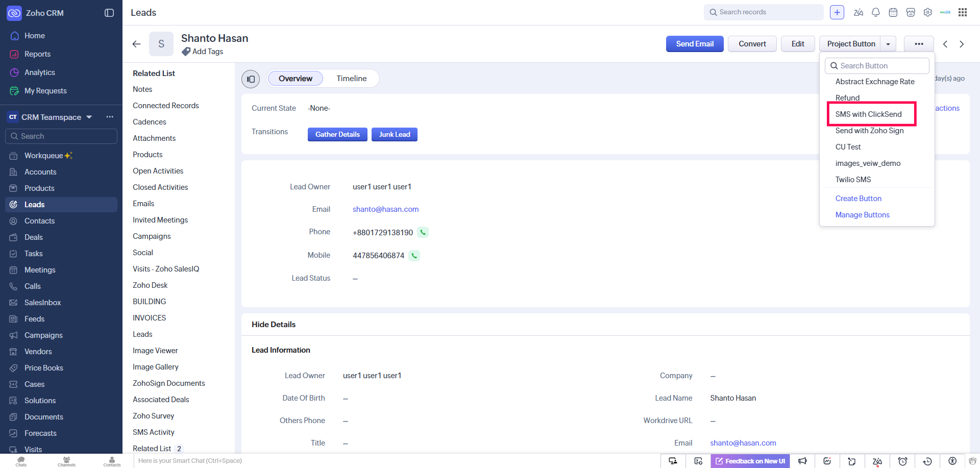Screen dimensions: 980x468
Task: Expand the Project Button dropdown arrow
Action: tap(888, 44)
